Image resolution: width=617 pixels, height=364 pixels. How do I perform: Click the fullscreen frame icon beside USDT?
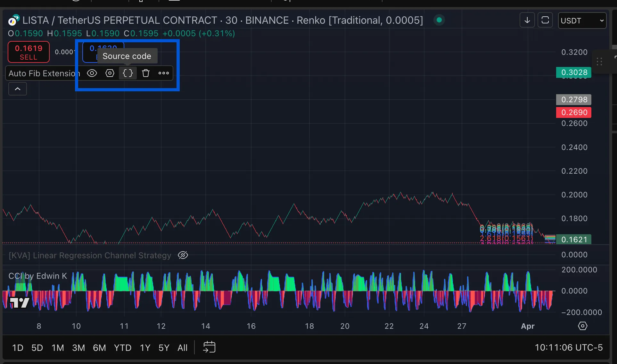545,21
